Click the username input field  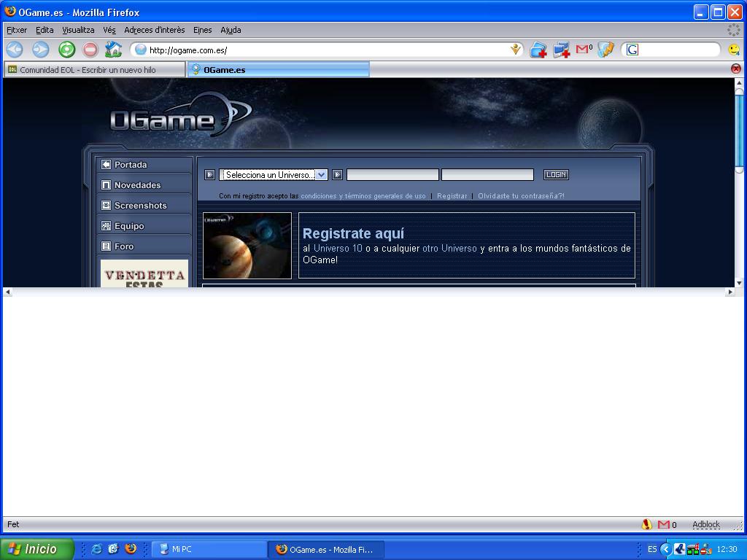coord(392,175)
